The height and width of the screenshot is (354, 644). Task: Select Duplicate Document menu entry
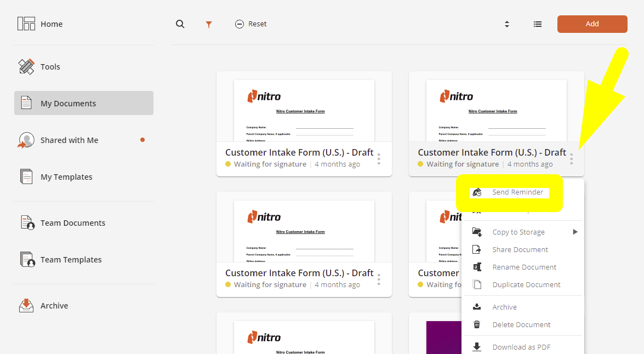click(526, 284)
